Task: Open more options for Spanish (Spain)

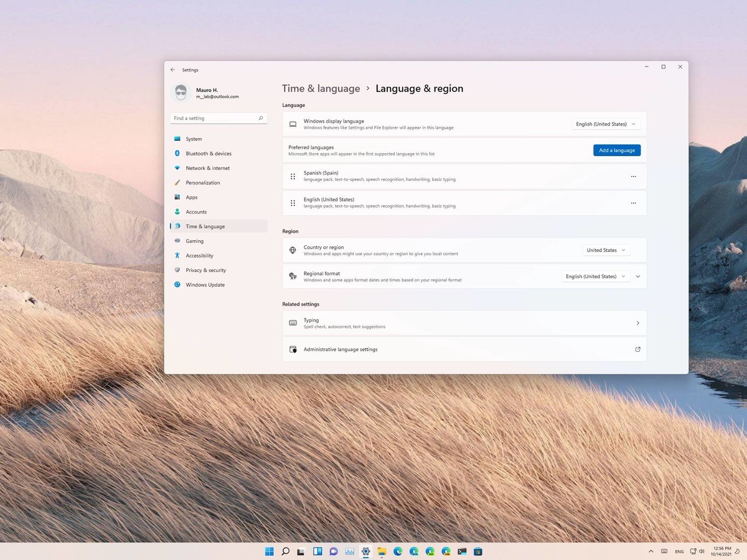Action: (x=633, y=177)
